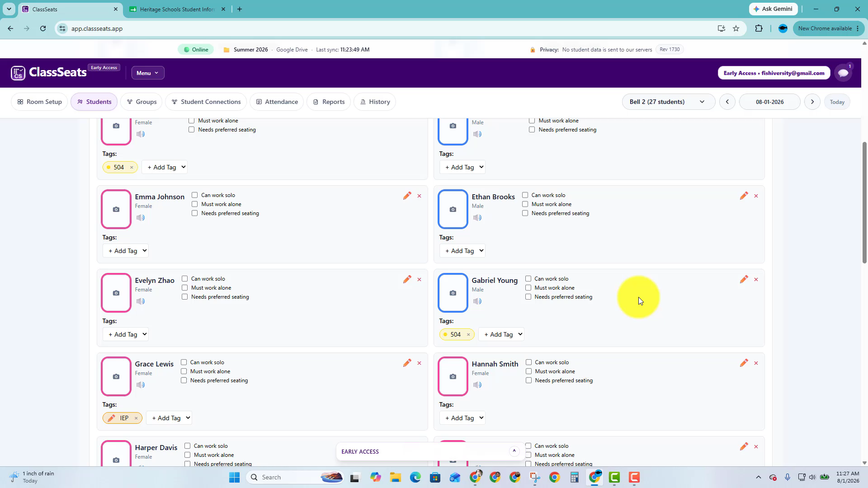The image size is (868, 488).
Task: Go to the previous date arrow
Action: [x=727, y=102]
